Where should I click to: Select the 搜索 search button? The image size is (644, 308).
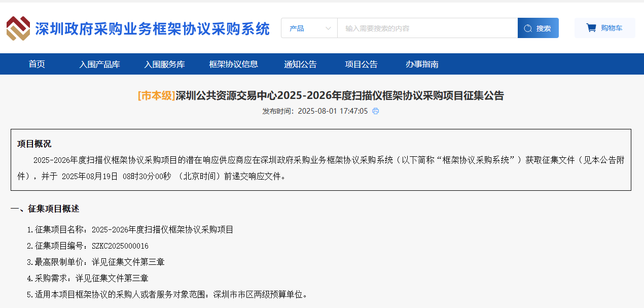(x=538, y=27)
